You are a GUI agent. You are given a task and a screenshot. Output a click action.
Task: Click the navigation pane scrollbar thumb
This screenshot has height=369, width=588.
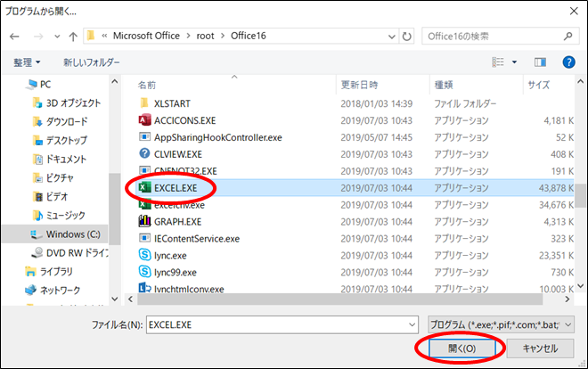point(114,209)
